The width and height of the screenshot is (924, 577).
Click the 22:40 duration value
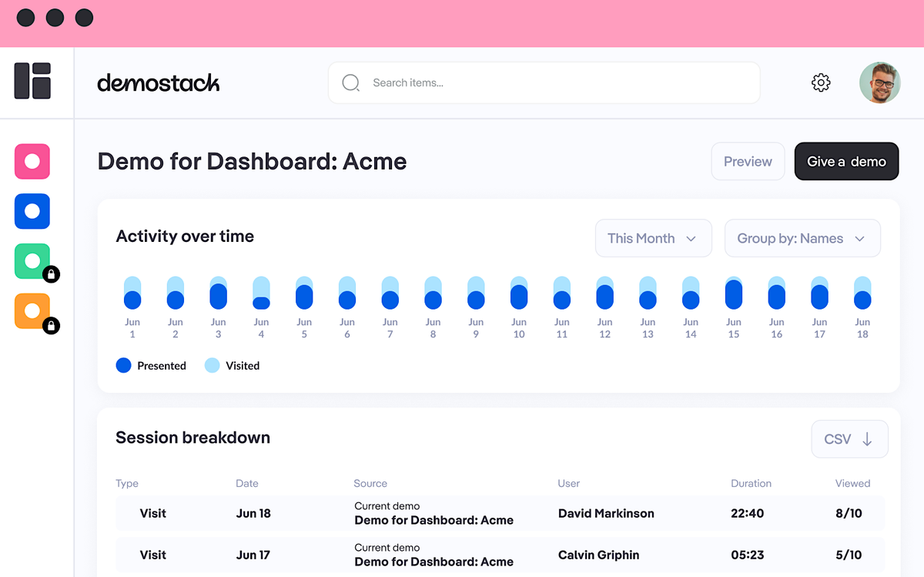(748, 513)
